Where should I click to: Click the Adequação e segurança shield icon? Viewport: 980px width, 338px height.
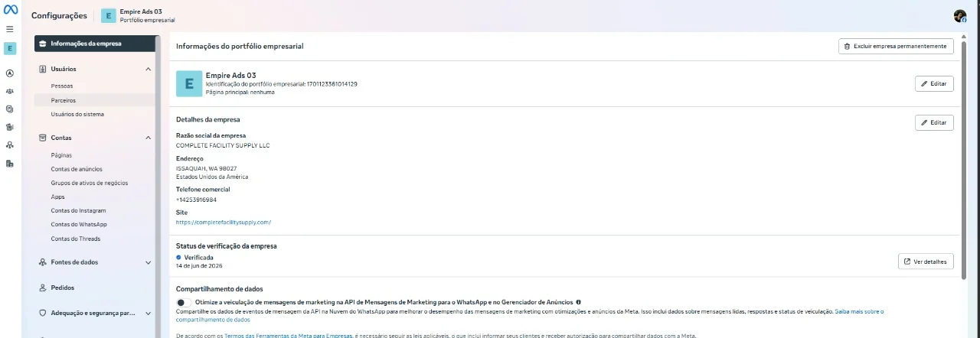43,313
